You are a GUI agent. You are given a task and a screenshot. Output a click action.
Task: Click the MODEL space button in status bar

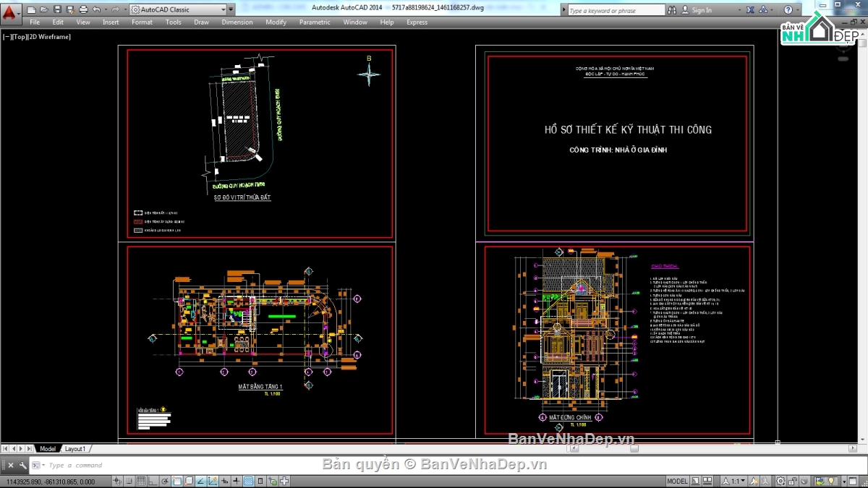(677, 481)
